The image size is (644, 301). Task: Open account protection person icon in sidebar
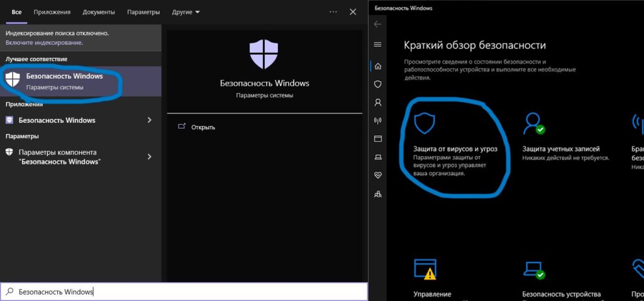378,103
